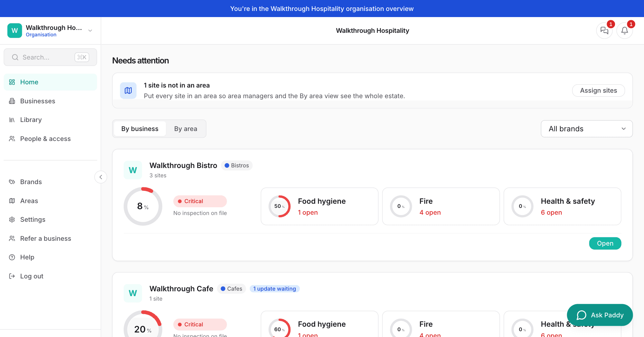
Task: Open Bistro Health & safety card
Action: point(562,206)
